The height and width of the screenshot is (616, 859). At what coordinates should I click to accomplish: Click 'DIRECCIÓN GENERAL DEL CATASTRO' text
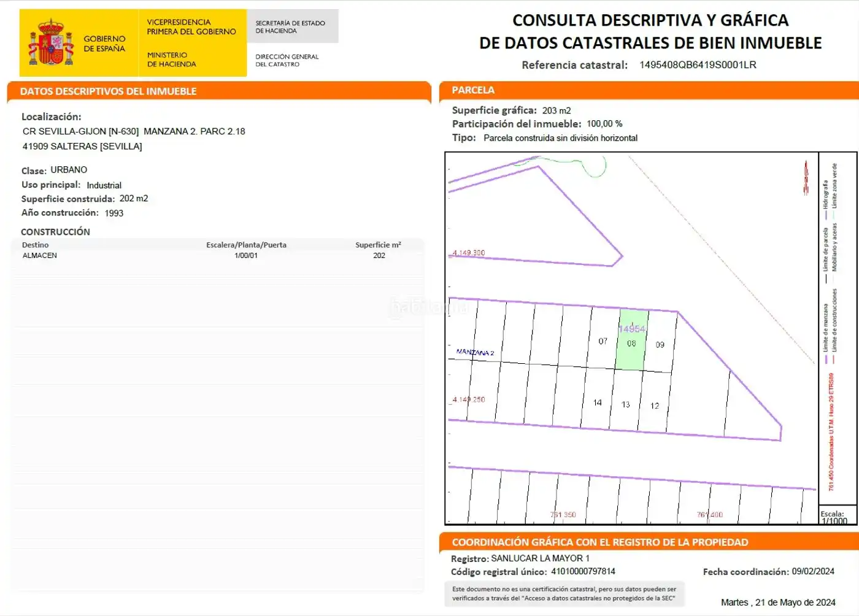pyautogui.click(x=287, y=60)
